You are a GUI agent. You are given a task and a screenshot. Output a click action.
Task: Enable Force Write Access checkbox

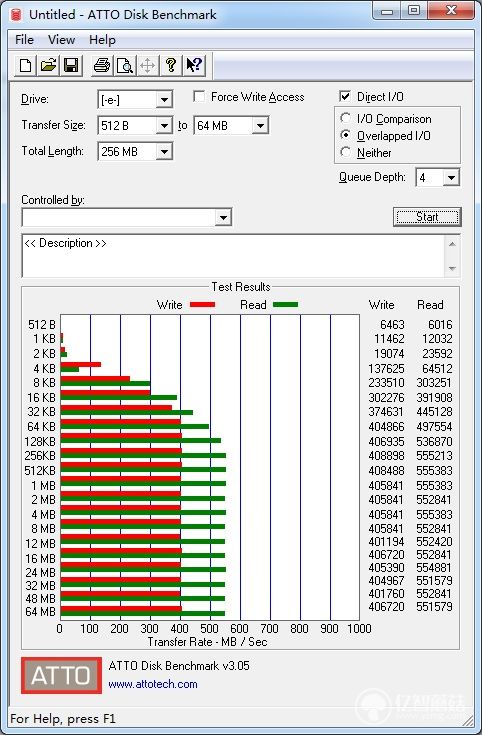pyautogui.click(x=199, y=97)
